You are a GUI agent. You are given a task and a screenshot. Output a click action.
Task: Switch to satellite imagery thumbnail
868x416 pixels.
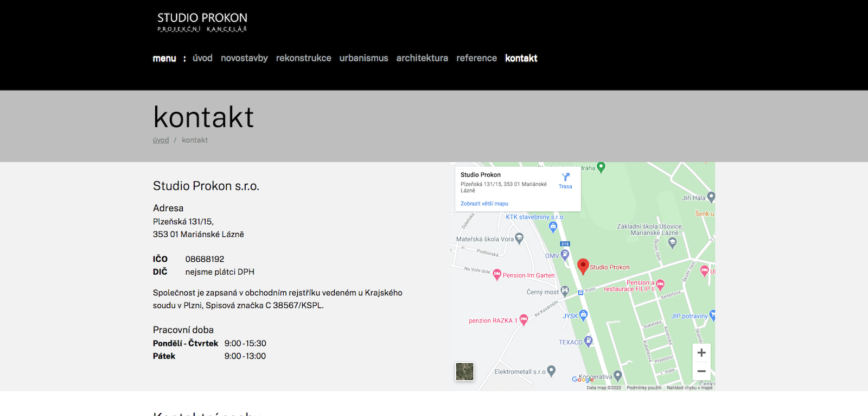[x=464, y=371]
